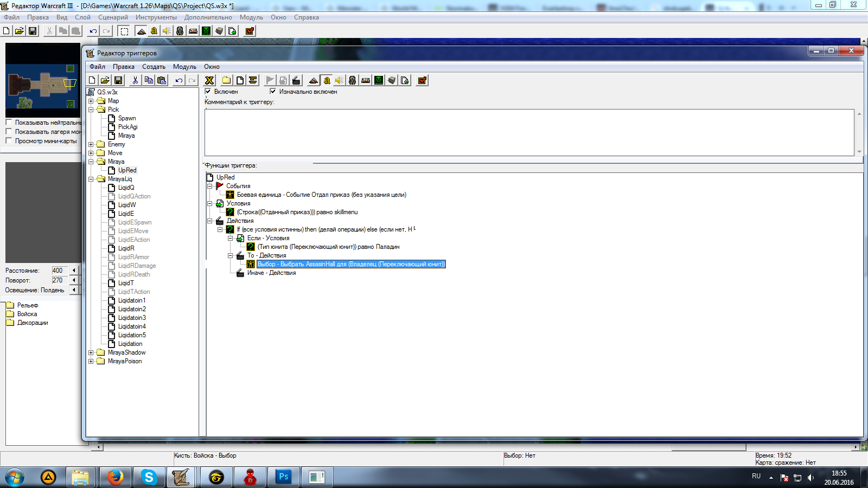Select the 'Тип юнита' condition row
Screen dimensions: 868x488
click(328, 247)
